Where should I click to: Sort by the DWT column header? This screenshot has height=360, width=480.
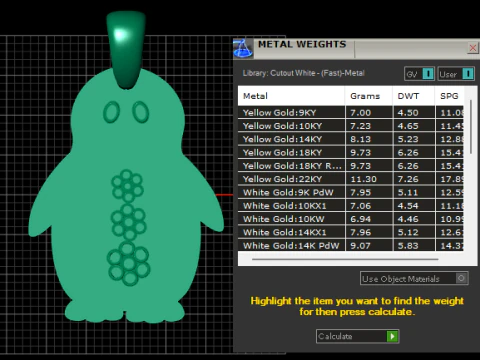click(x=414, y=96)
